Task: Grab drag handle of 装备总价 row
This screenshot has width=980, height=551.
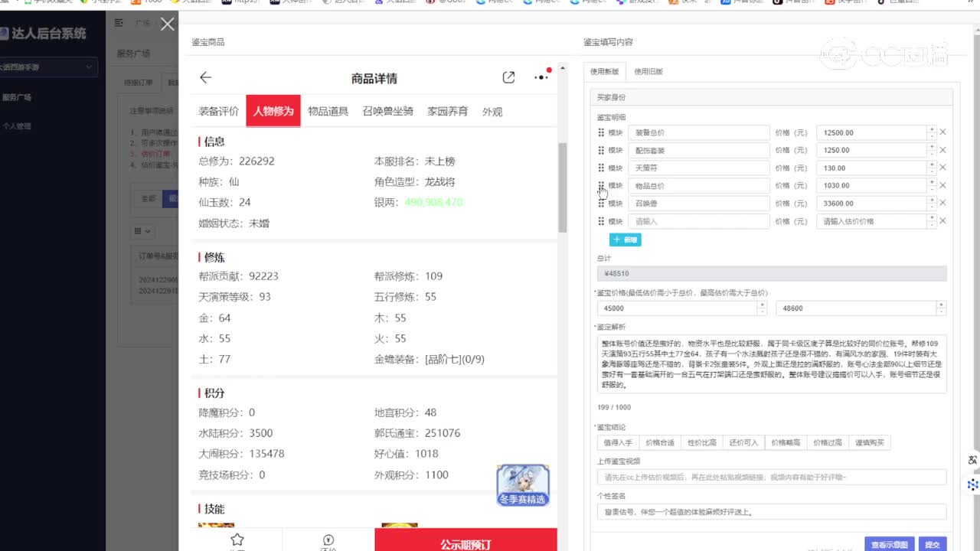Action: click(x=601, y=132)
